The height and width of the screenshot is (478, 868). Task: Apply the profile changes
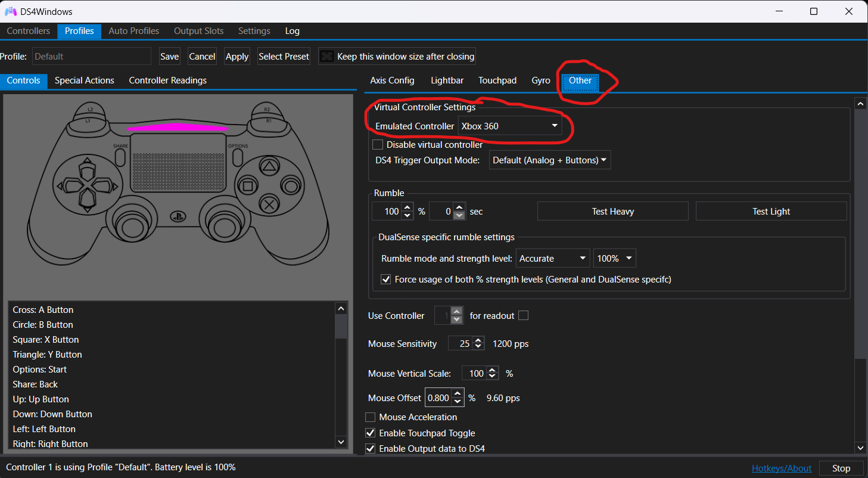click(x=237, y=57)
